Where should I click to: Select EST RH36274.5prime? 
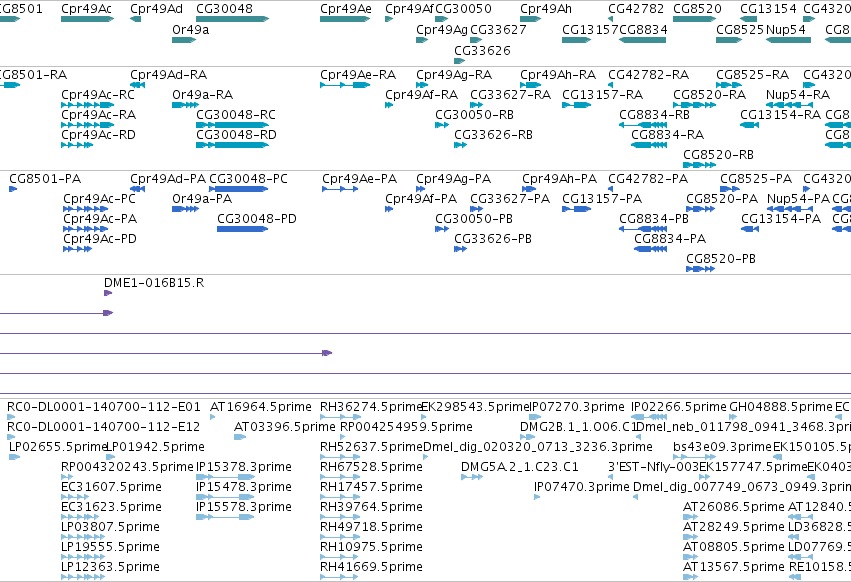tap(371, 407)
